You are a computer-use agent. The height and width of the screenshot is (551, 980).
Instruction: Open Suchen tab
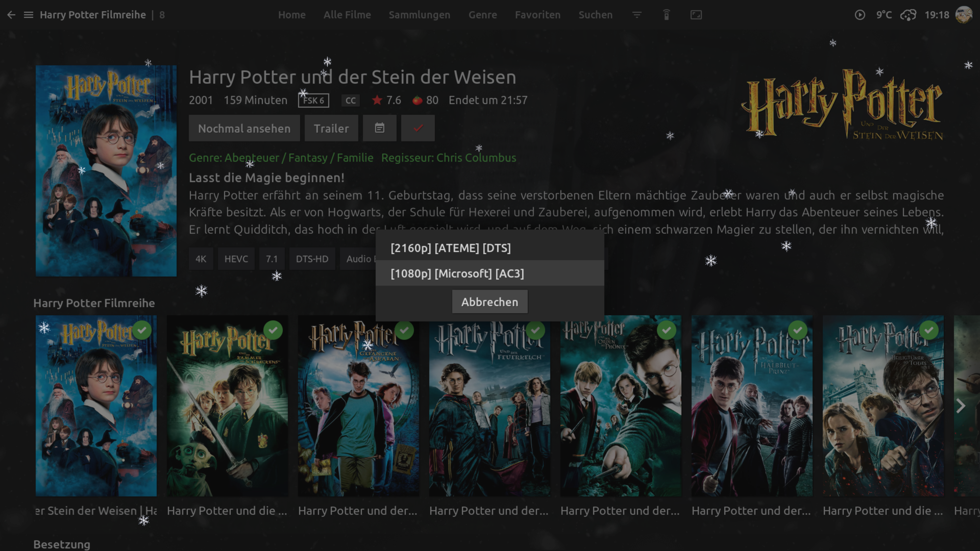click(595, 15)
